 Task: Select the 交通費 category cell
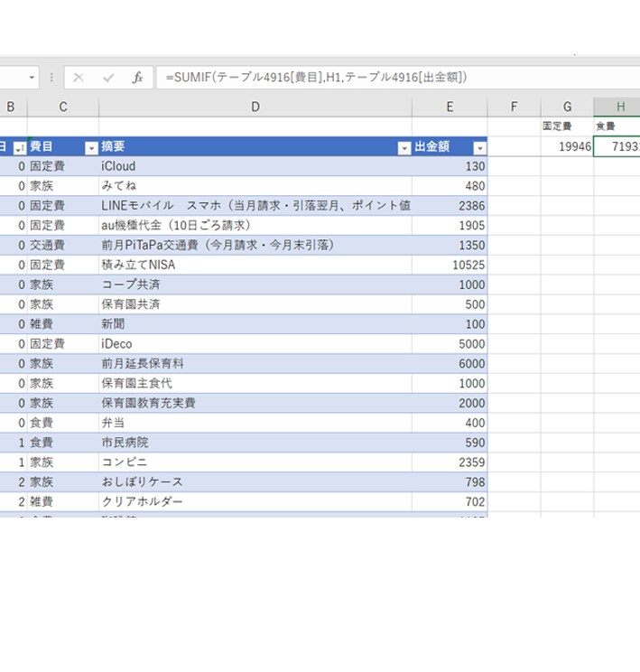pos(63,245)
